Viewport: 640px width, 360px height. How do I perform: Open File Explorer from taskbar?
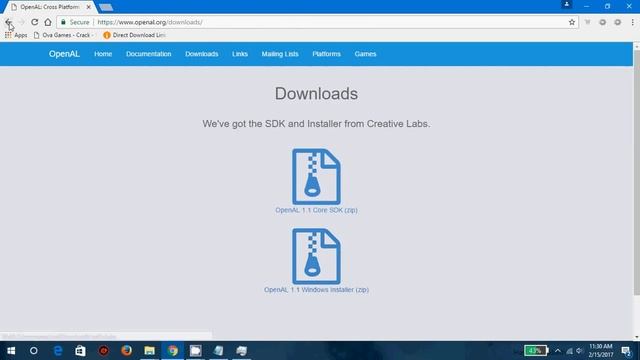tap(149, 351)
